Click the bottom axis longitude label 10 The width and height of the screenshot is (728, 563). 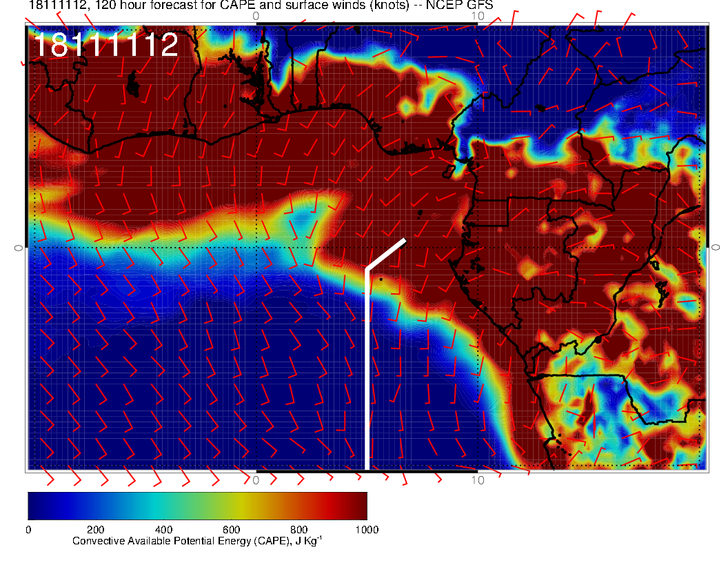tap(476, 480)
